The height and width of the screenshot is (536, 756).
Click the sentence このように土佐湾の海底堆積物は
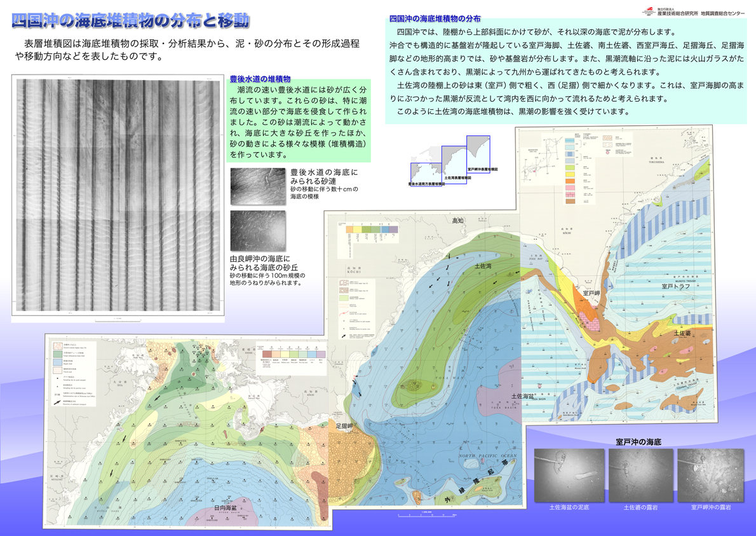click(513, 111)
